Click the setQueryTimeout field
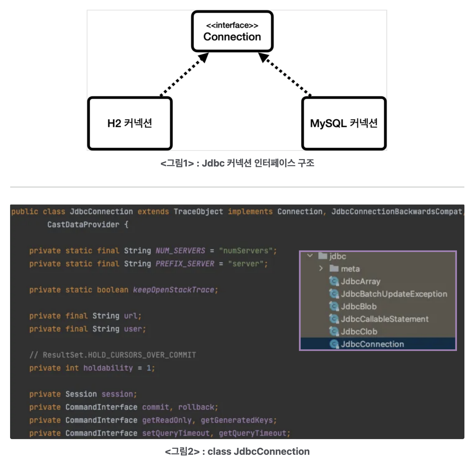The image size is (476, 460). point(176,433)
